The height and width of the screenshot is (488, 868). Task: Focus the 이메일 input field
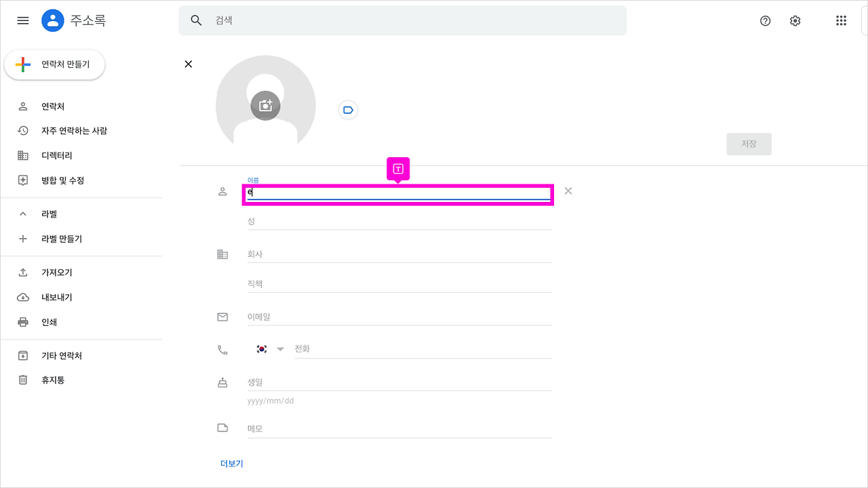tap(399, 317)
